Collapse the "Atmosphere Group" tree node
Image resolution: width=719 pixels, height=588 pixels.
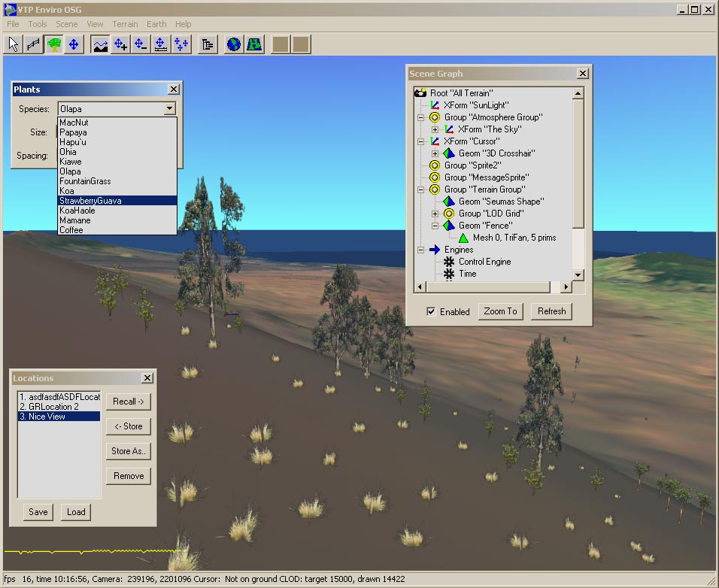coord(421,117)
